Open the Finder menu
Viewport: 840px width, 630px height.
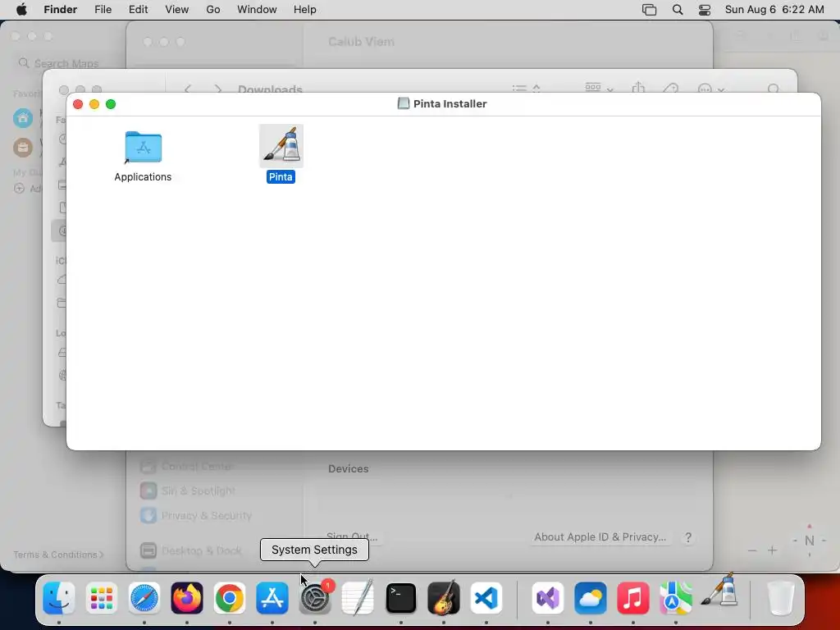61,10
